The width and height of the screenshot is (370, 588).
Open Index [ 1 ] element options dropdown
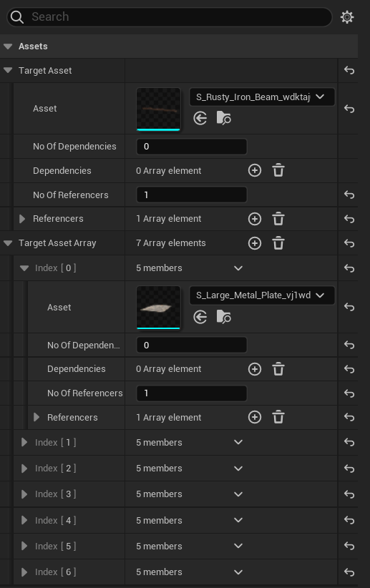tap(238, 442)
